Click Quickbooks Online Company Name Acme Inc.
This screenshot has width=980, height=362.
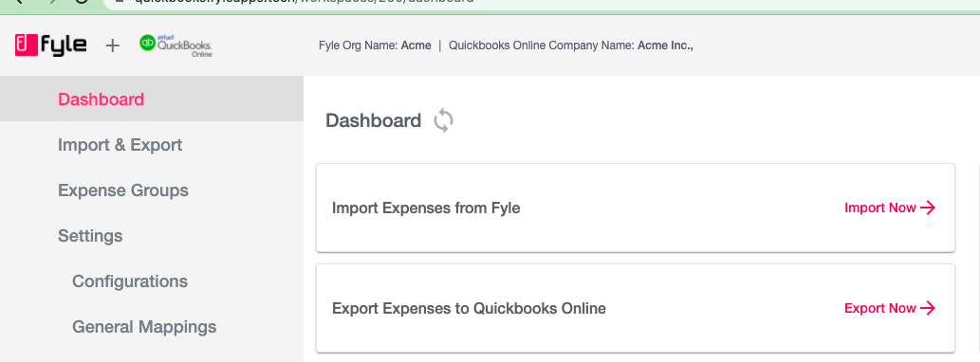571,45
